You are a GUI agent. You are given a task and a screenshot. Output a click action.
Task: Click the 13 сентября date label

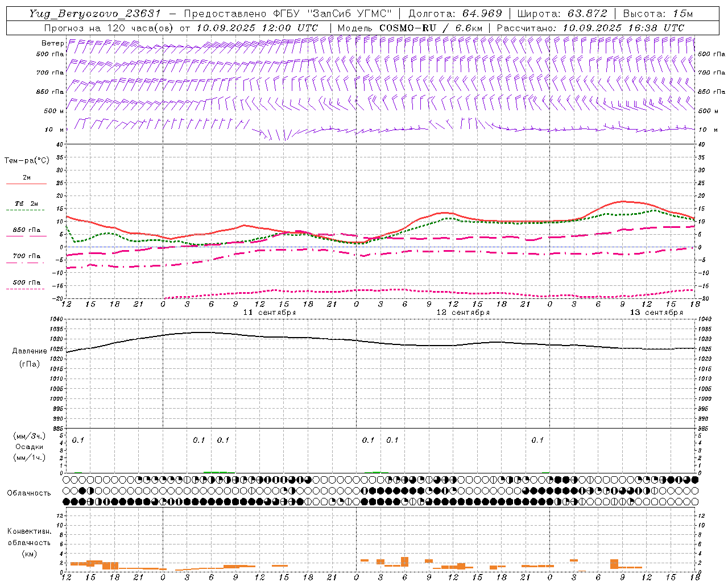click(656, 313)
